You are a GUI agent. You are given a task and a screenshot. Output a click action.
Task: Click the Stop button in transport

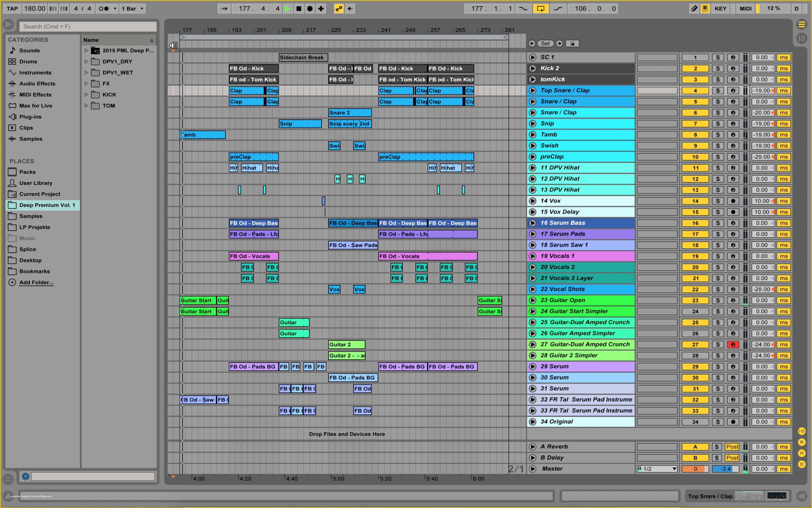pyautogui.click(x=298, y=9)
